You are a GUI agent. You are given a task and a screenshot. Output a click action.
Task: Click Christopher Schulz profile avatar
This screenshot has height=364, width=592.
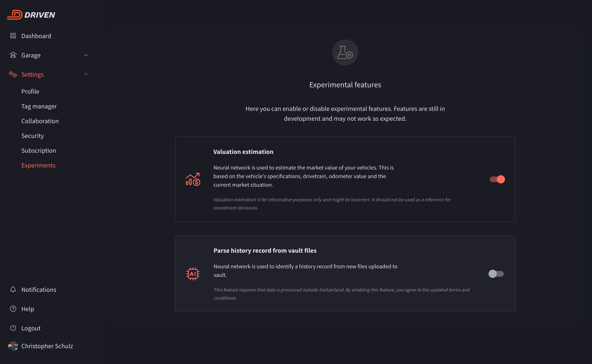click(13, 346)
